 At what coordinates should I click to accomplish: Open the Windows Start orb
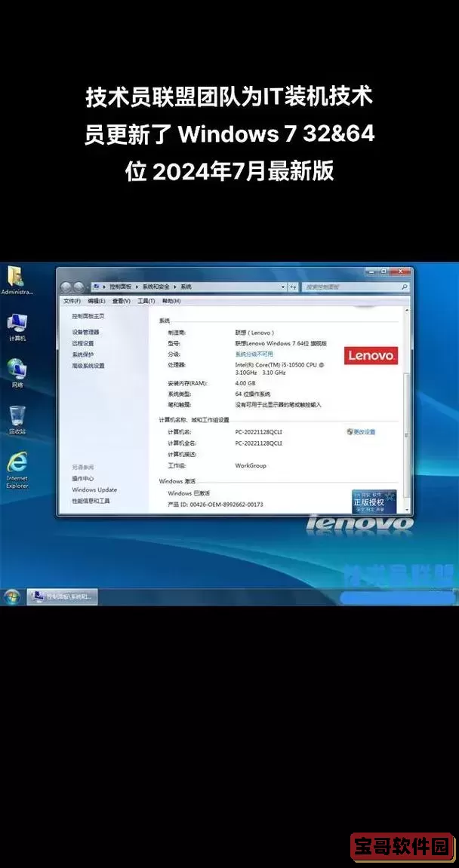point(11,597)
